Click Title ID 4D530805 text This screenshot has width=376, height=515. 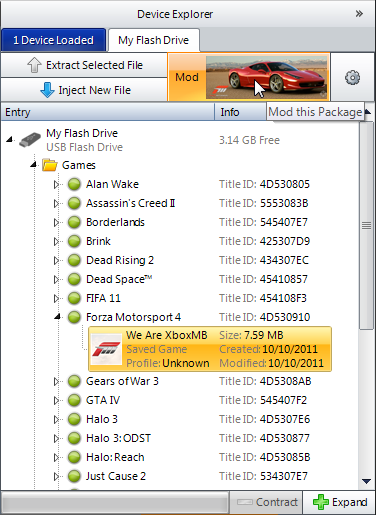(264, 184)
